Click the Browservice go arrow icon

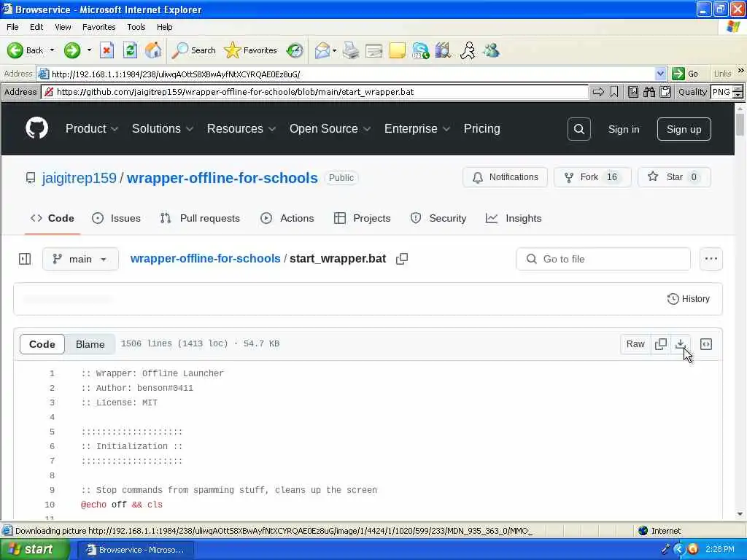[x=598, y=92]
